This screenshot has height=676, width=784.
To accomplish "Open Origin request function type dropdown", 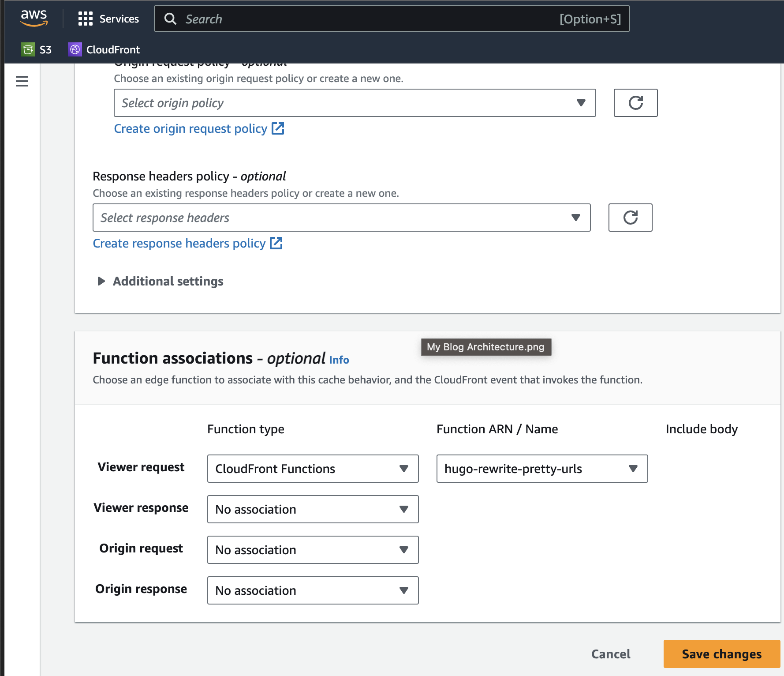I will [313, 550].
